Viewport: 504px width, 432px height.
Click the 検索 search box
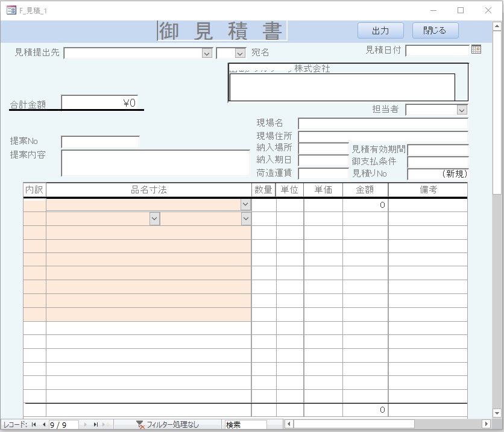click(x=245, y=425)
